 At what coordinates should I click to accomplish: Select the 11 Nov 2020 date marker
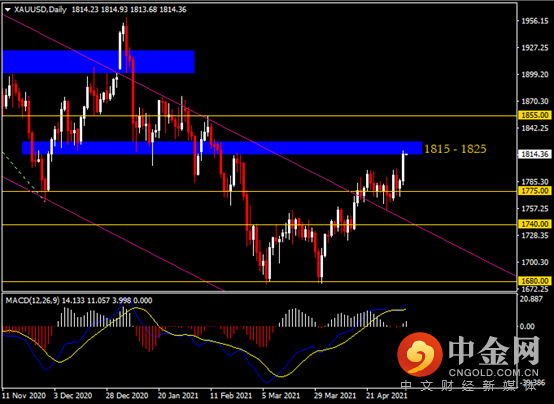point(24,395)
